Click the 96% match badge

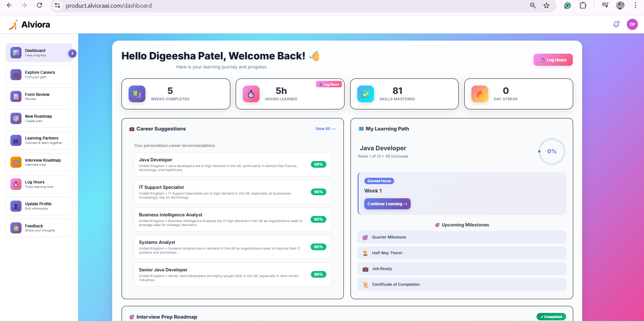click(x=318, y=192)
